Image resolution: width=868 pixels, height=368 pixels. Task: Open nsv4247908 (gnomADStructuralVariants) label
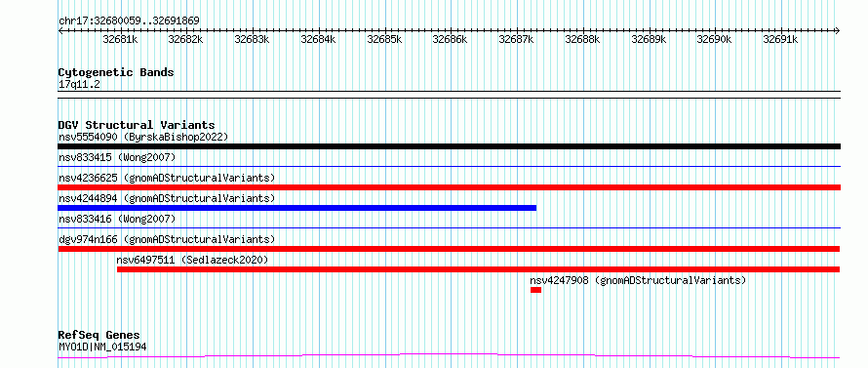coord(638,280)
